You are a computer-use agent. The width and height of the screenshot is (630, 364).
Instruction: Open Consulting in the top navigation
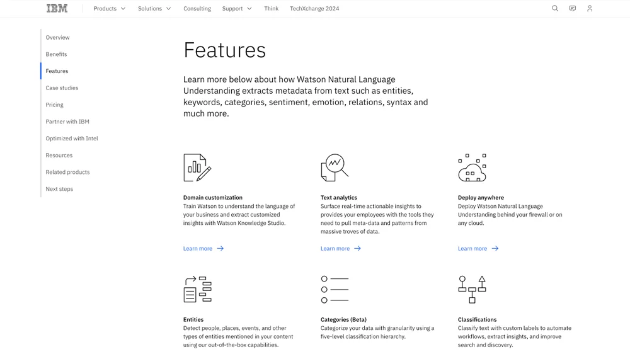(x=197, y=8)
